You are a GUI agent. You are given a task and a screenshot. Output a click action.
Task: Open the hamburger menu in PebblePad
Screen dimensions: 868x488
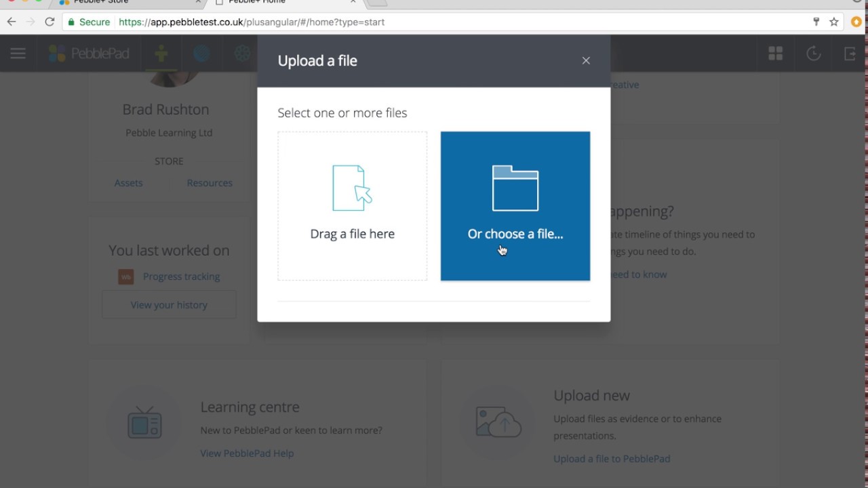point(18,54)
